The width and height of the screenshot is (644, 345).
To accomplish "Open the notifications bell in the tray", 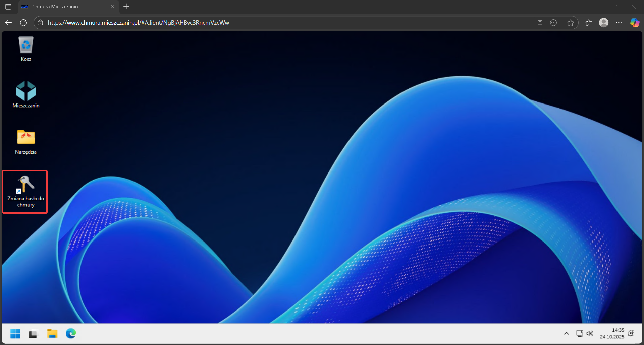I will tap(631, 333).
